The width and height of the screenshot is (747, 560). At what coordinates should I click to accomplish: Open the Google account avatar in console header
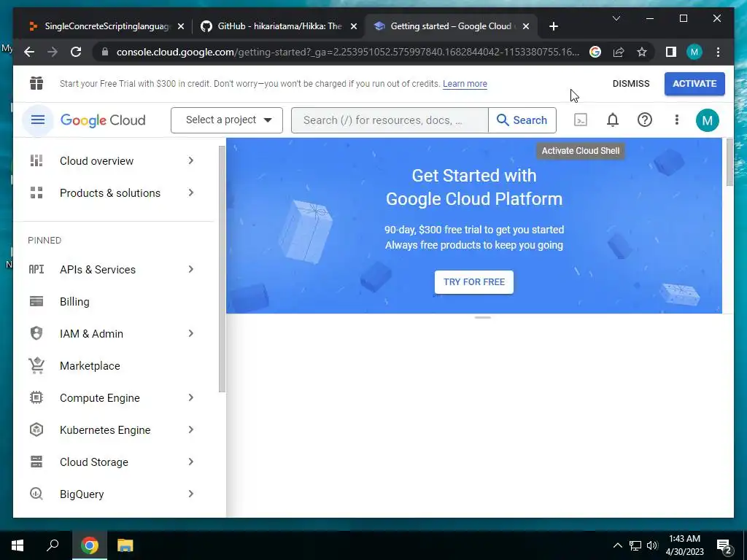pos(708,120)
